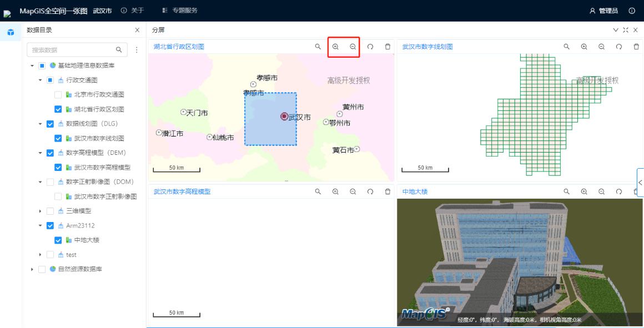Click the info icon right of 管理员
The height and width of the screenshot is (328, 644).
click(x=632, y=11)
